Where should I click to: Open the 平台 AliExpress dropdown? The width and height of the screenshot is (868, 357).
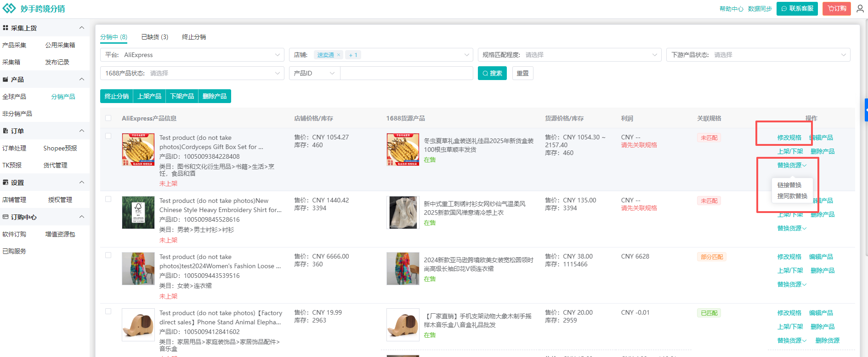coord(192,55)
